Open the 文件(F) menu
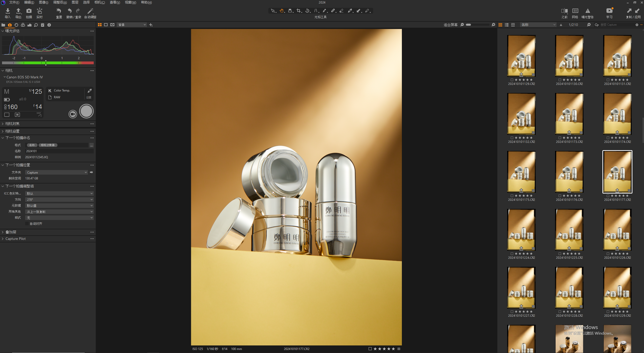The image size is (644, 353). point(14,2)
